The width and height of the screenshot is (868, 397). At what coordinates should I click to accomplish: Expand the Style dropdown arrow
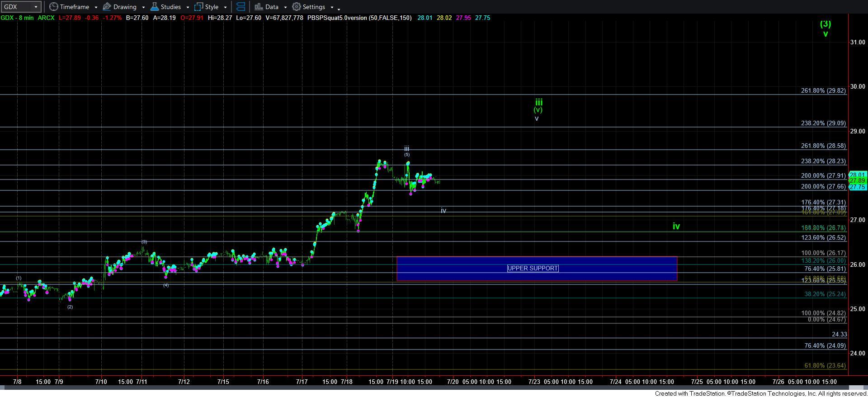[x=225, y=7]
